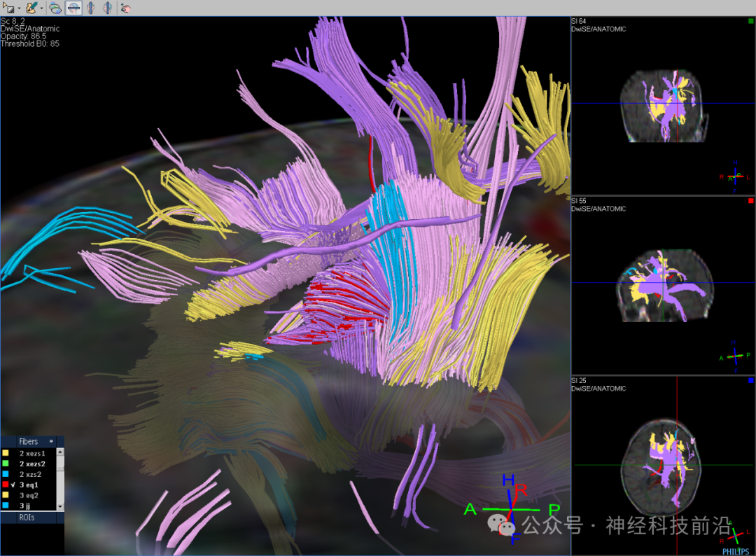756x556 pixels.
Task: Expand the Fibers panel double-chevron
Action: click(x=51, y=441)
